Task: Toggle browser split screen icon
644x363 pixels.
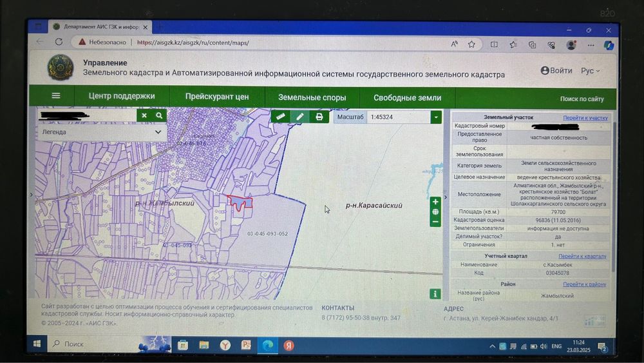Action: pos(494,44)
